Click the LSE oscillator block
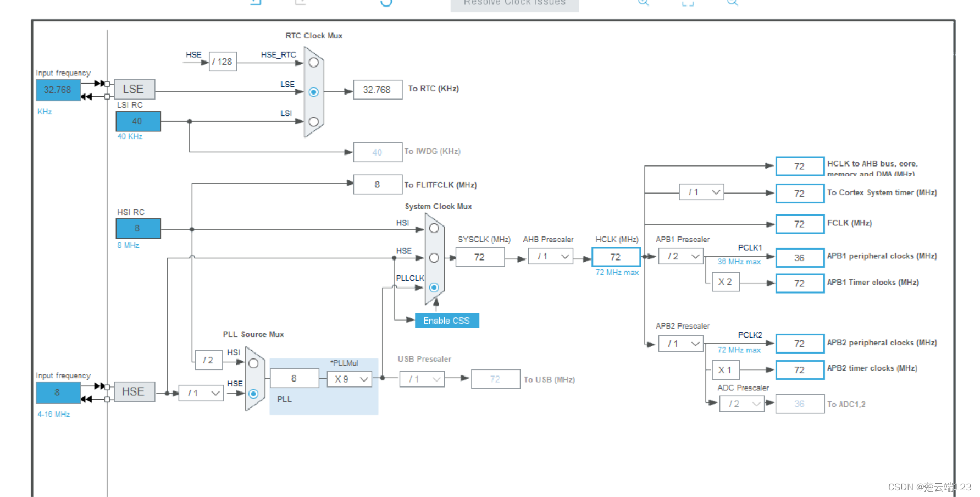980x497 pixels. coord(135,89)
